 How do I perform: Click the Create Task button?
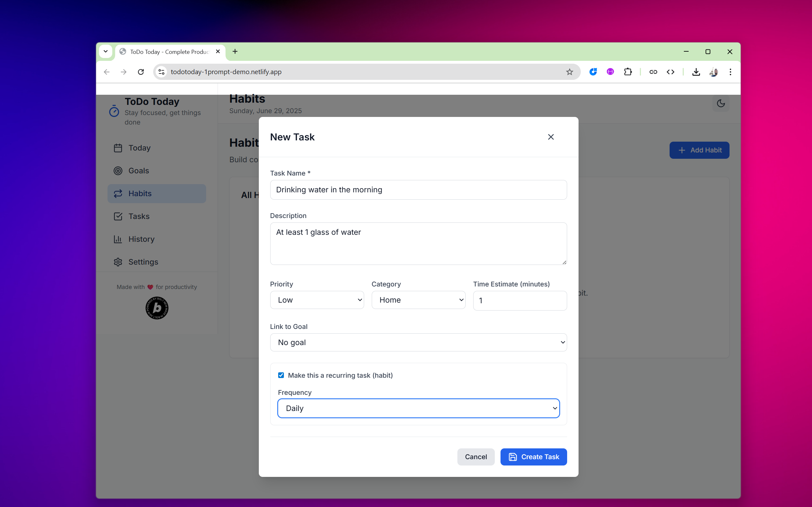(533, 457)
